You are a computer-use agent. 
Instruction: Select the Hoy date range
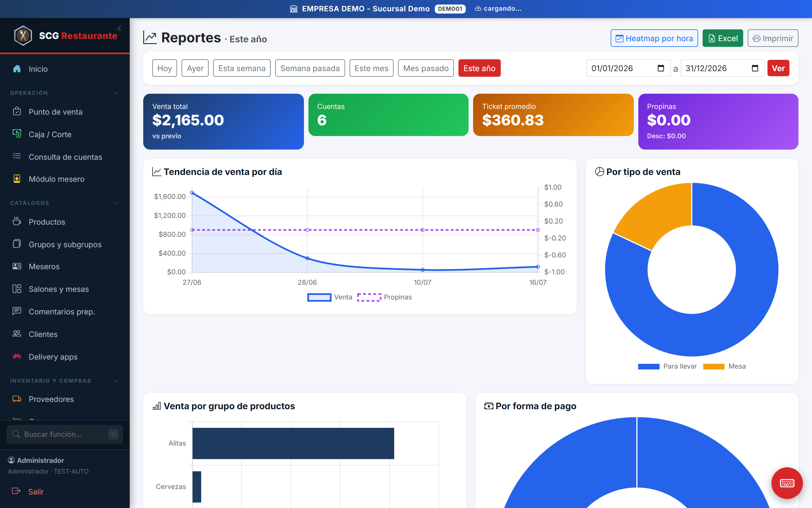164,68
